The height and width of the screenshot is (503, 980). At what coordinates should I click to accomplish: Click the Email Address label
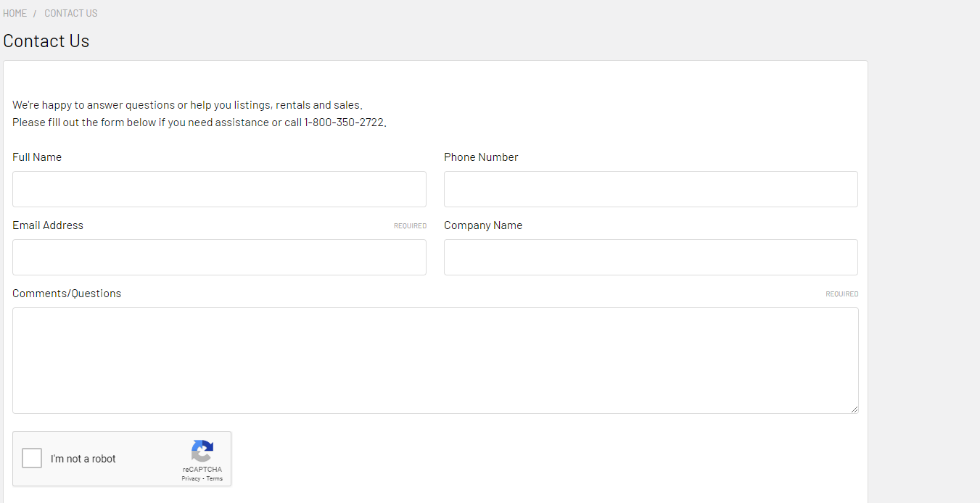point(48,225)
